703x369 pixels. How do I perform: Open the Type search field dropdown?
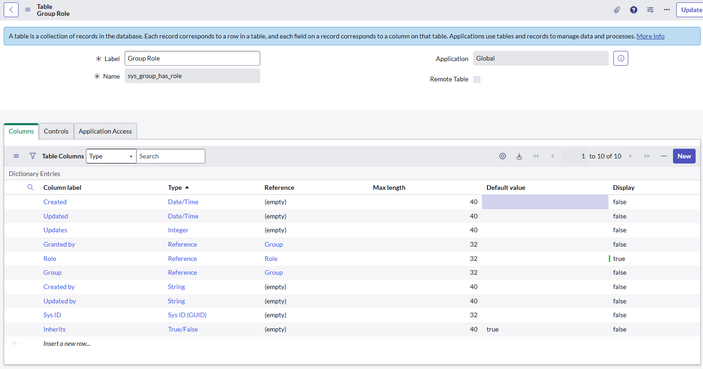(111, 156)
